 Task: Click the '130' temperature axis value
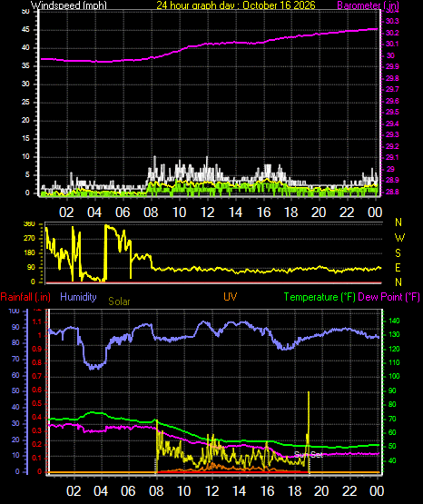pyautogui.click(x=394, y=334)
